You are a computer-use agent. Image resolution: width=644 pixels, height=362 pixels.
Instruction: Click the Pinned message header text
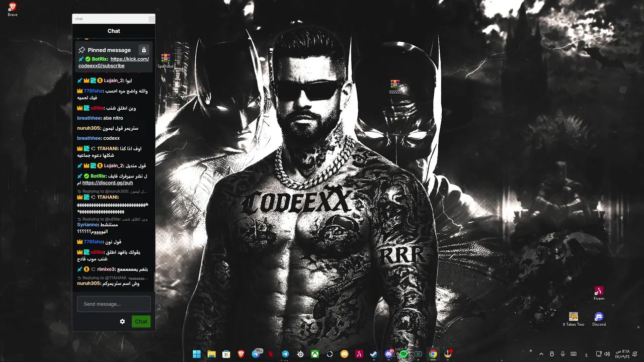(x=109, y=50)
